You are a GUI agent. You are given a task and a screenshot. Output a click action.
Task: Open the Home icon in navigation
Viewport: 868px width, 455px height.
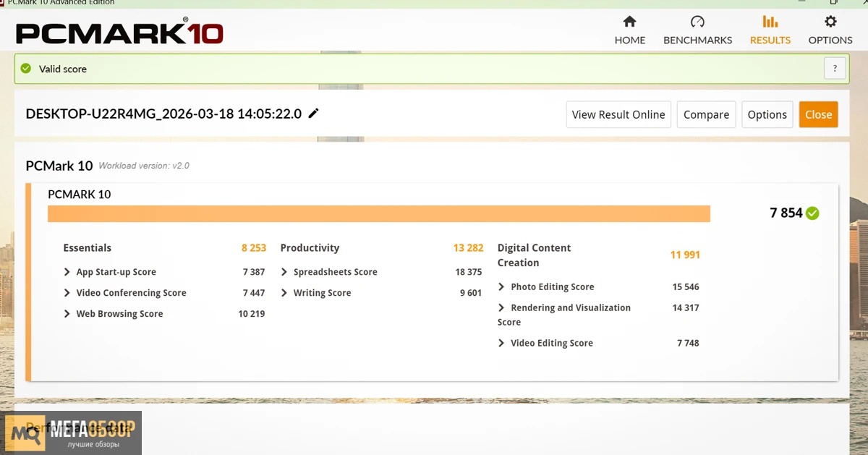coord(629,22)
